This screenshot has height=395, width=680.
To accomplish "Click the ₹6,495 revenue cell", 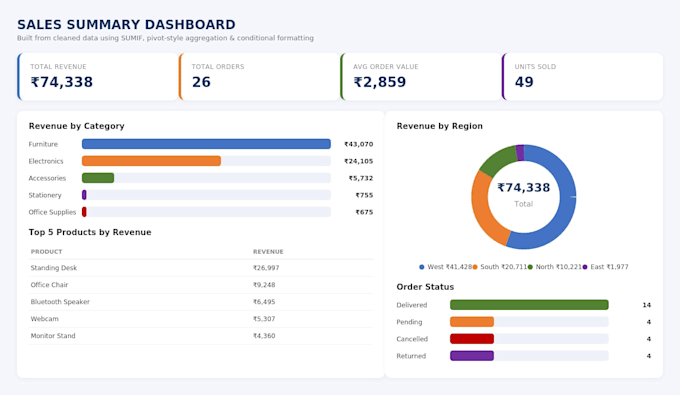I will pyautogui.click(x=264, y=302).
